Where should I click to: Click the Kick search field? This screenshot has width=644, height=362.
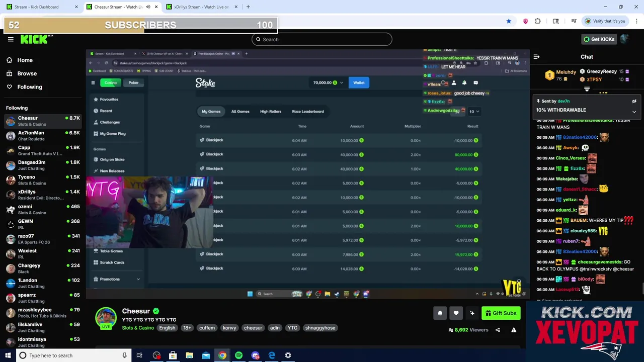click(x=321, y=39)
